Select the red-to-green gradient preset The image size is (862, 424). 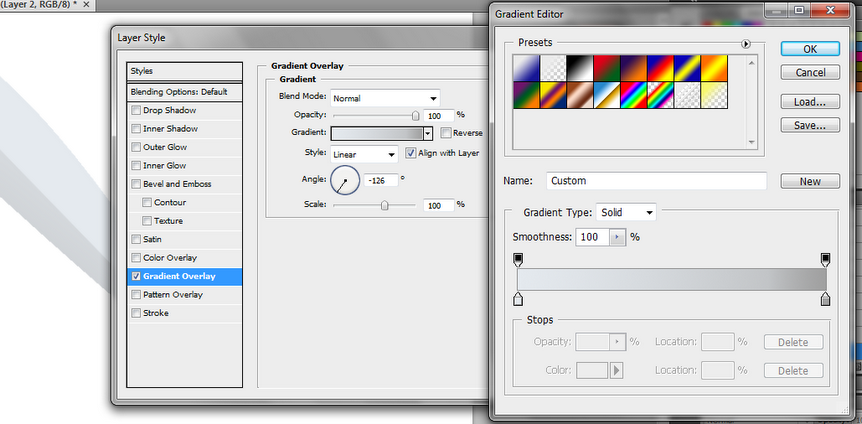click(607, 68)
